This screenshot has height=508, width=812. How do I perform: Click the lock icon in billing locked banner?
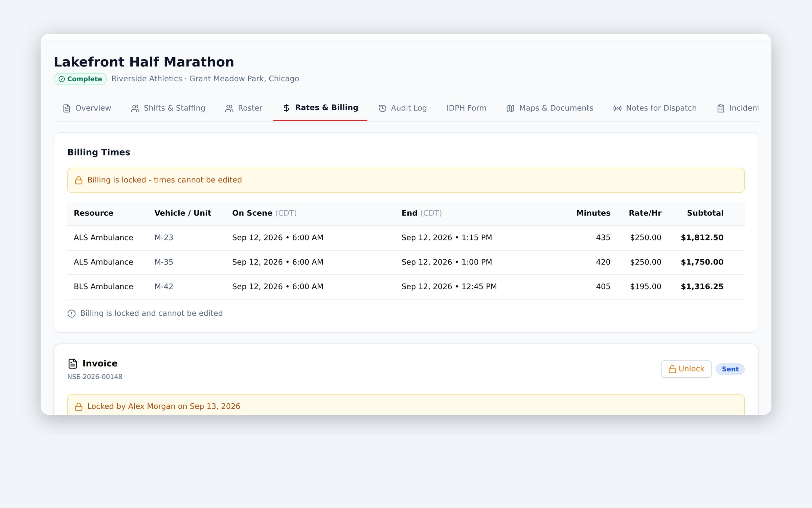(78, 180)
